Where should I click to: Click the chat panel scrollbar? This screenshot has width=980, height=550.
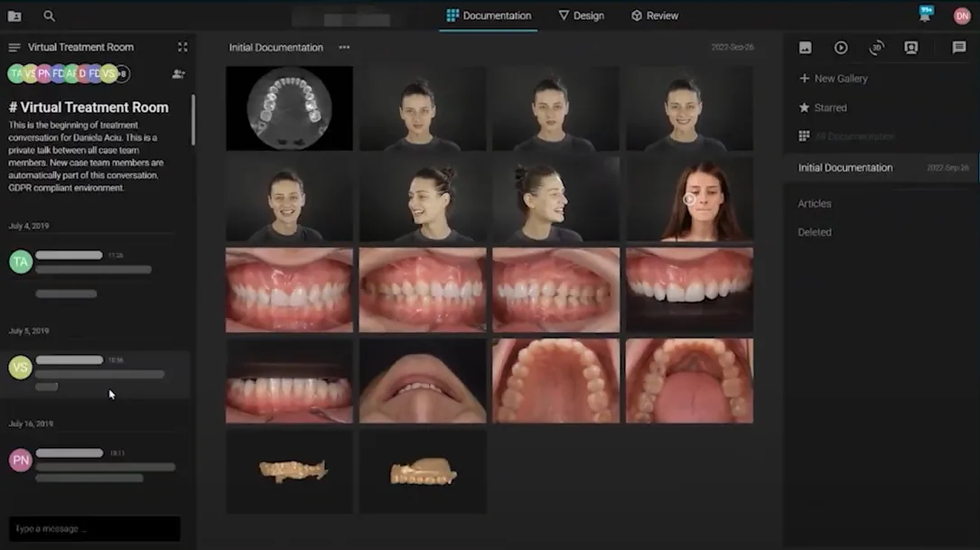point(193,120)
